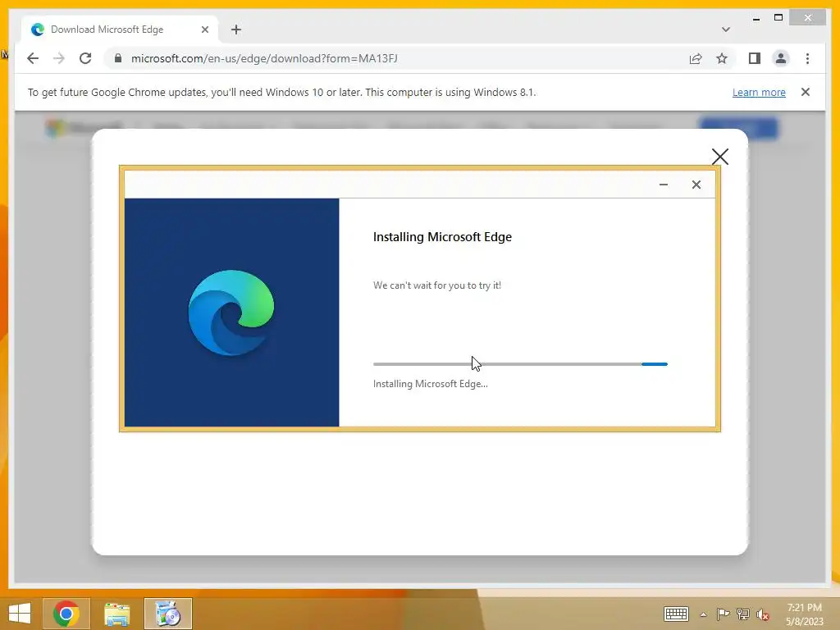Close the Edge installer window

pyautogui.click(x=696, y=185)
